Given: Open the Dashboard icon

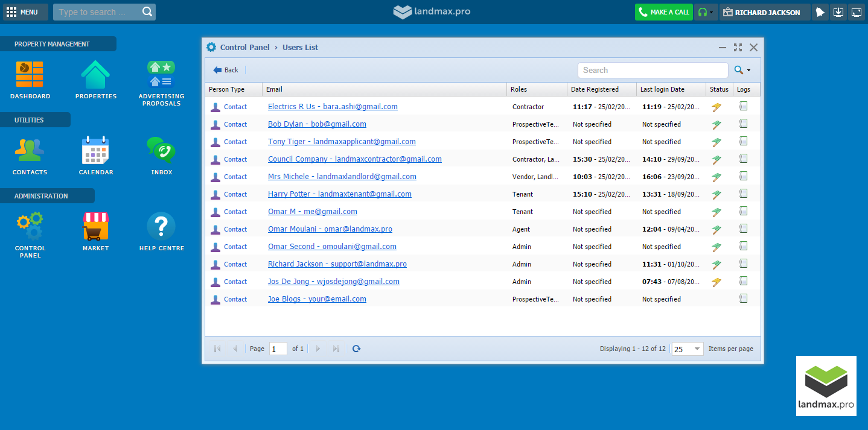Looking at the screenshot, I should coord(30,75).
